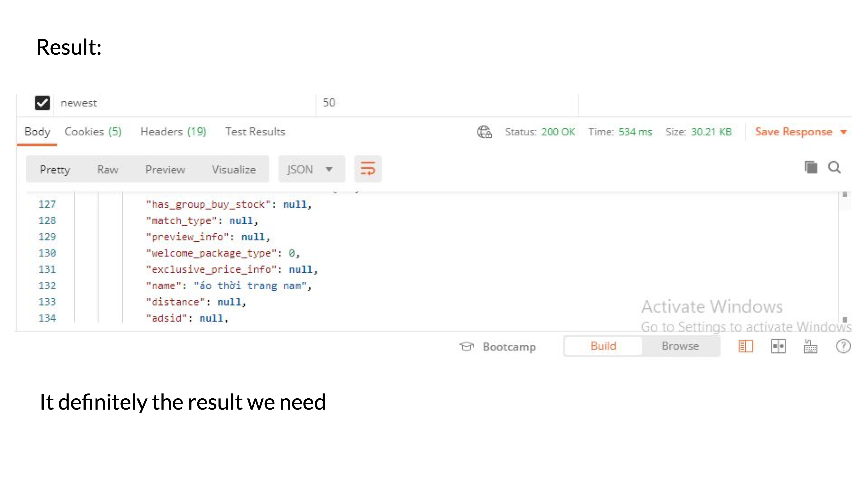Open search in response body
This screenshot has height=488, width=868.
click(834, 167)
